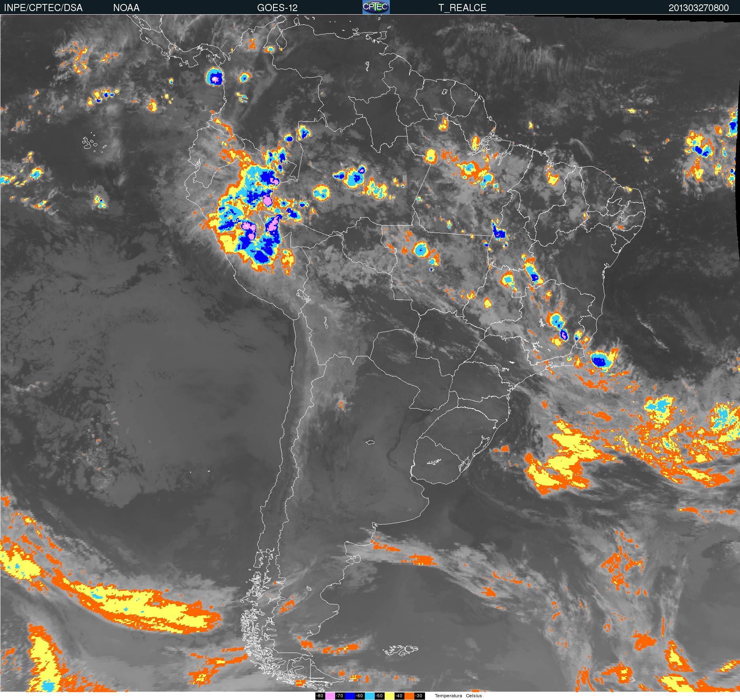
Task: Pick the light blue legend swatch
Action: tap(370, 696)
